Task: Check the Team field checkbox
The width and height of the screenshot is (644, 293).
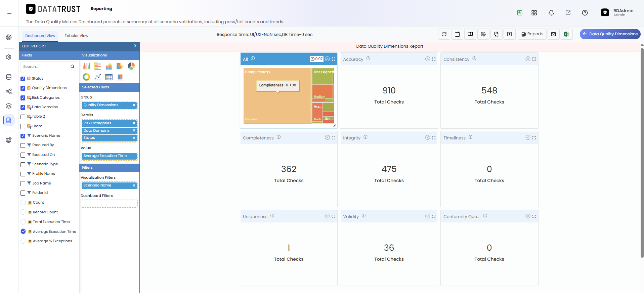Action: 23,126
